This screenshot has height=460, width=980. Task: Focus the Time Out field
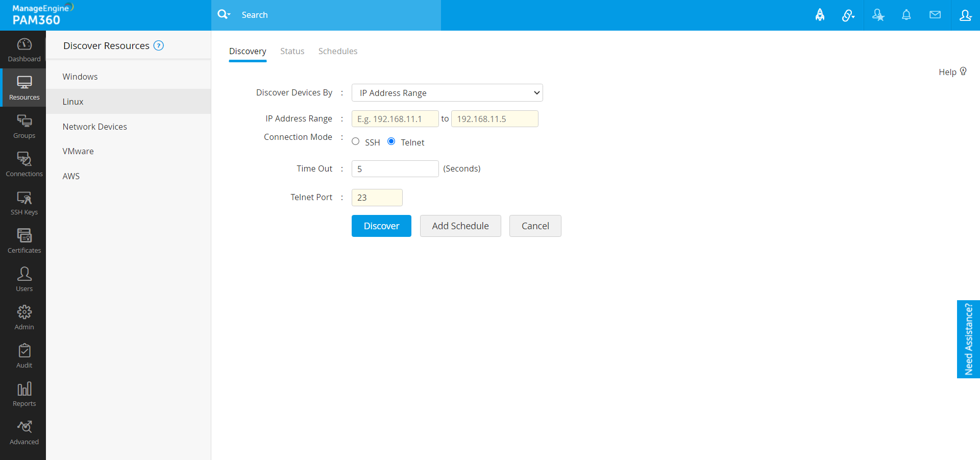click(395, 169)
